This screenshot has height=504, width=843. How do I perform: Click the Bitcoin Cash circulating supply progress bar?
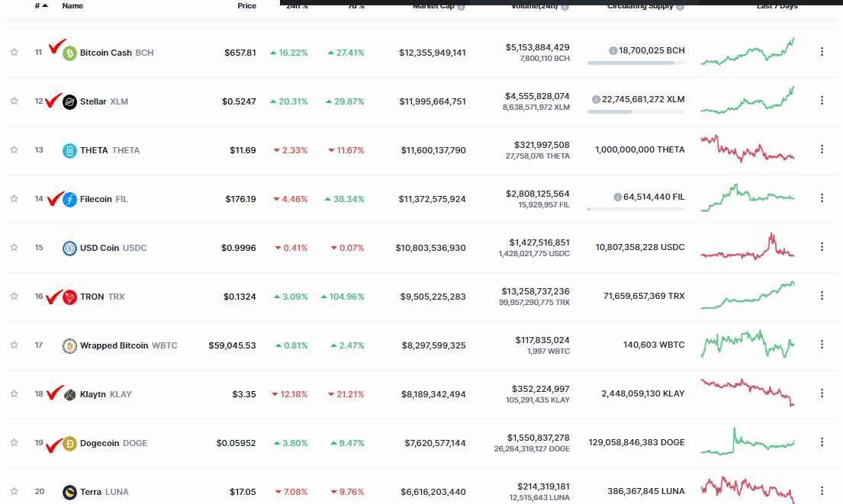point(636,63)
